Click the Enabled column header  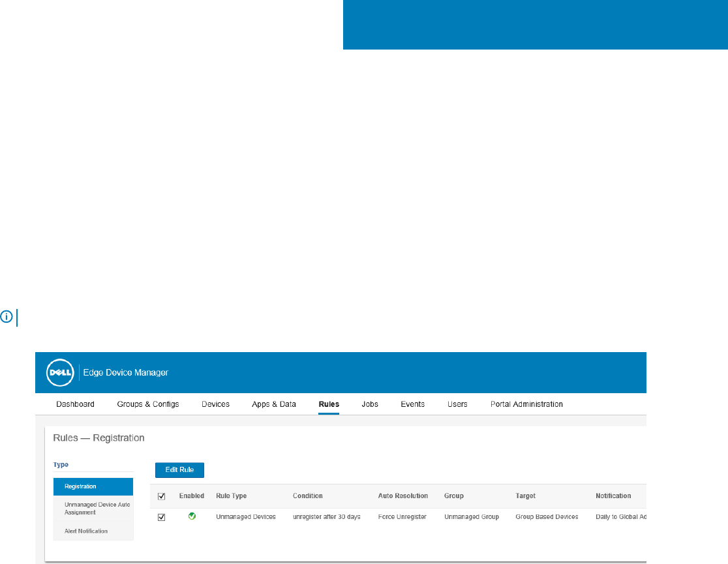[x=192, y=496]
